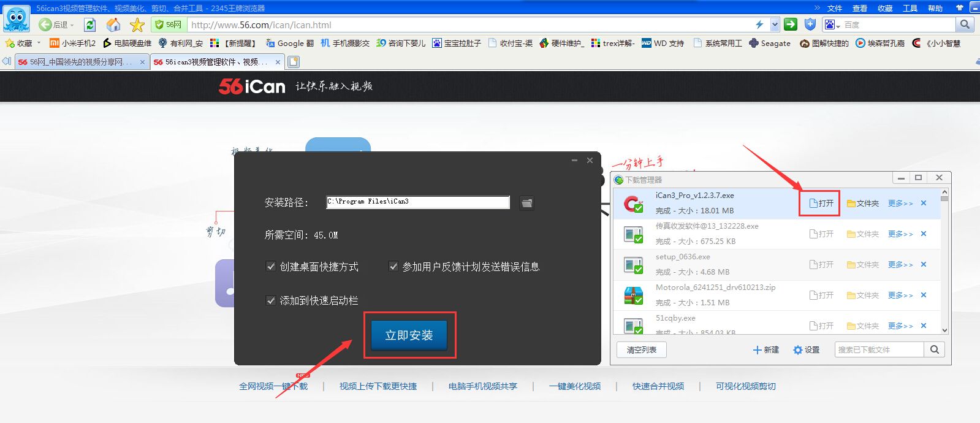The image size is (980, 423).
Task: Delete 51cqby.exe entry
Action: click(x=924, y=326)
